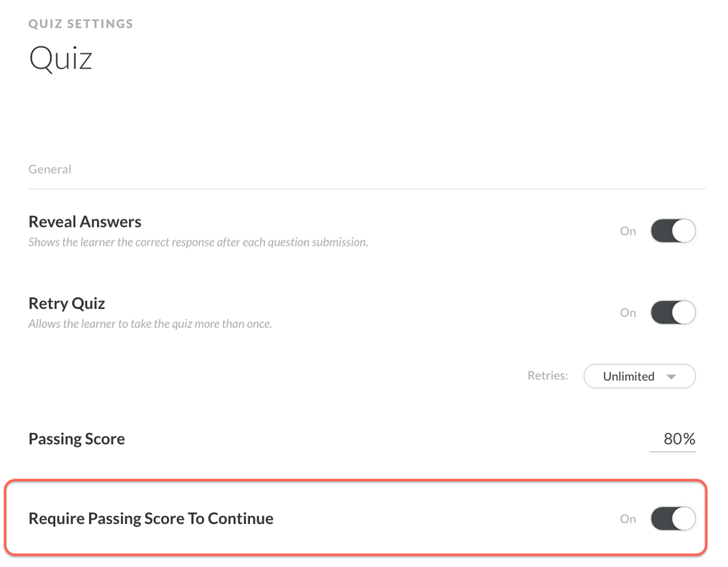
Task: Click the QUIZ SETTINGS header text
Action: coord(81,24)
